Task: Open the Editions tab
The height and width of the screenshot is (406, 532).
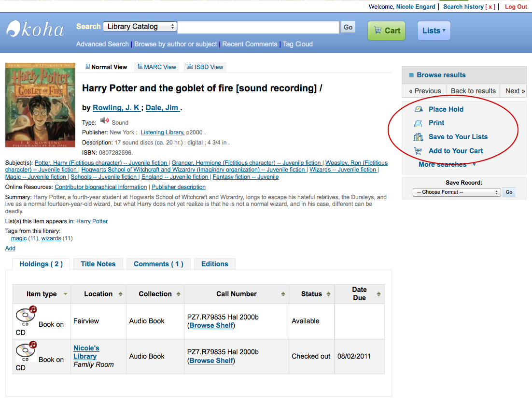Action: (215, 264)
